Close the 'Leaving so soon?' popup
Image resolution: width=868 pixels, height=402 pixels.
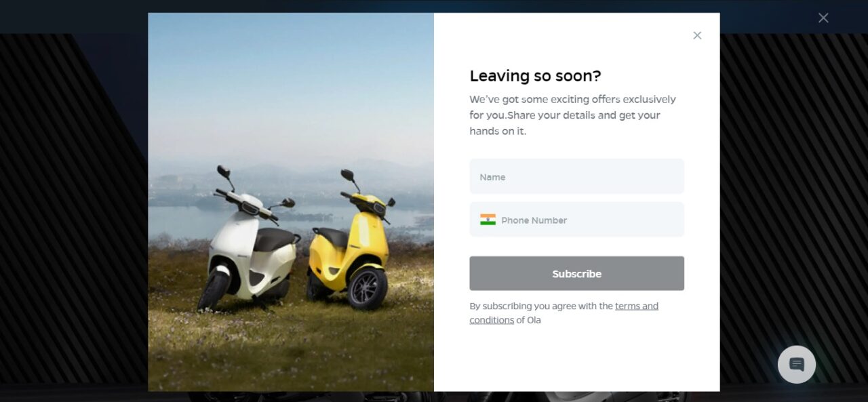pos(697,35)
